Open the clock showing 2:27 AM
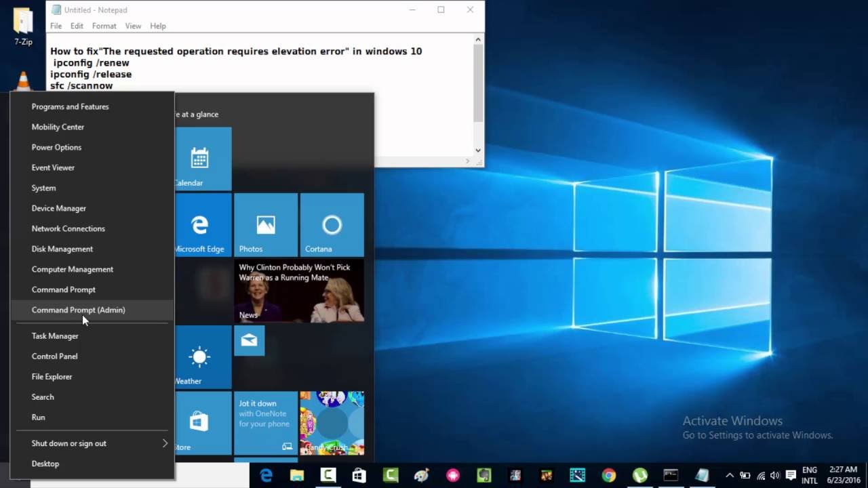 point(843,476)
